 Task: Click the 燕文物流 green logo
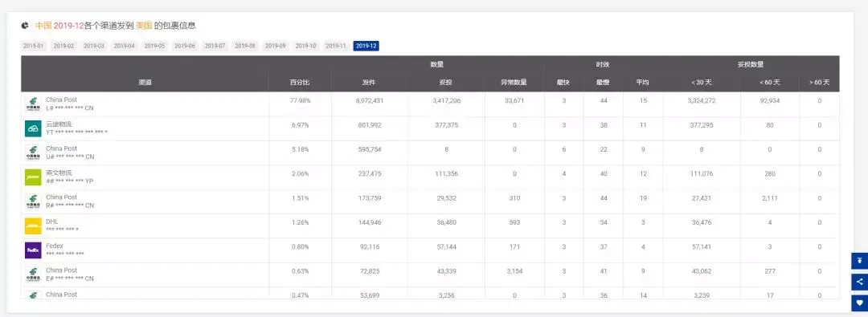point(33,177)
